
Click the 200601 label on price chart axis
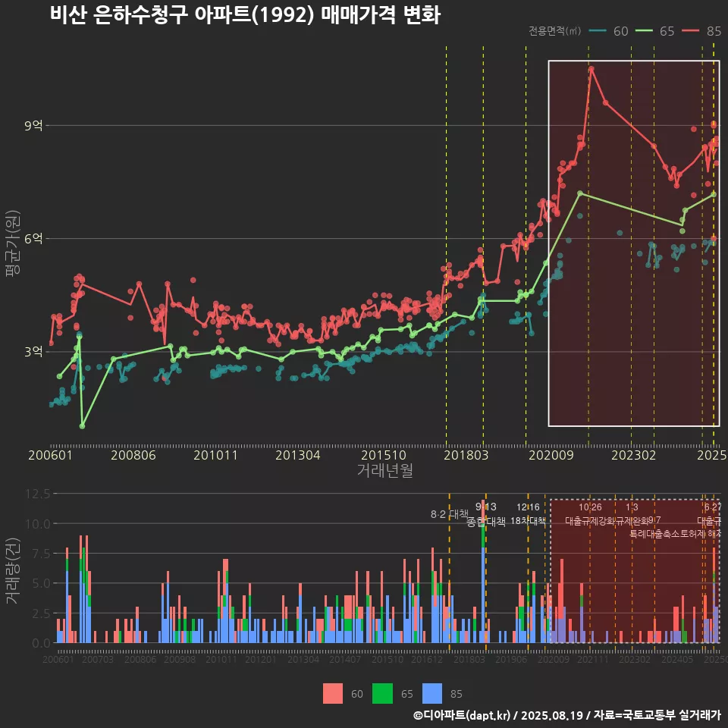[50, 455]
